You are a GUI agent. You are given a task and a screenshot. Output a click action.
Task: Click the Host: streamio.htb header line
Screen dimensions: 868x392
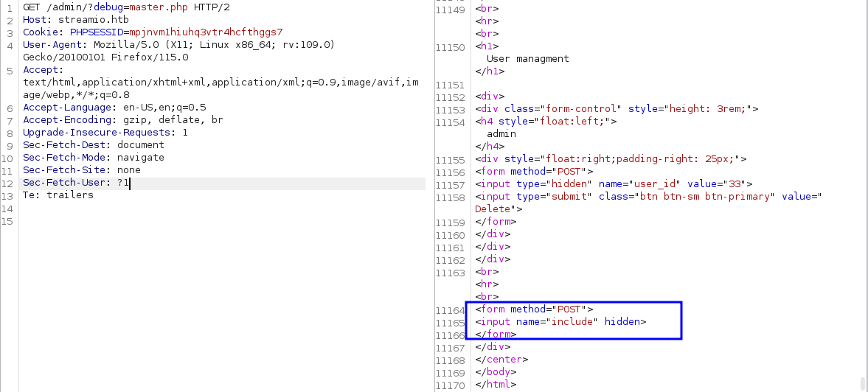tap(66, 20)
